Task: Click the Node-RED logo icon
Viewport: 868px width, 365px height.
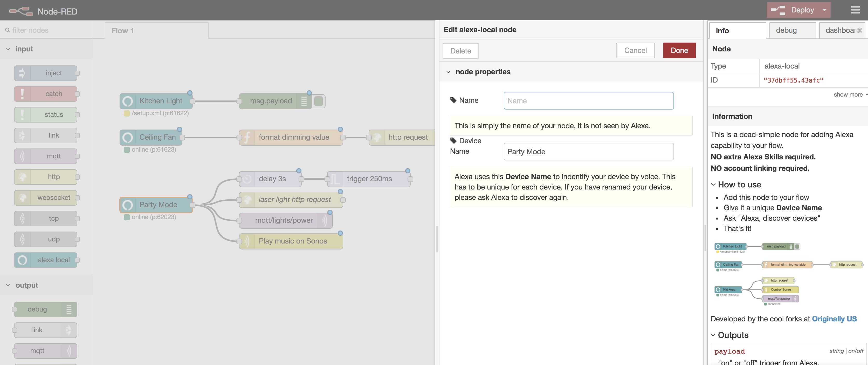Action: 21,11
